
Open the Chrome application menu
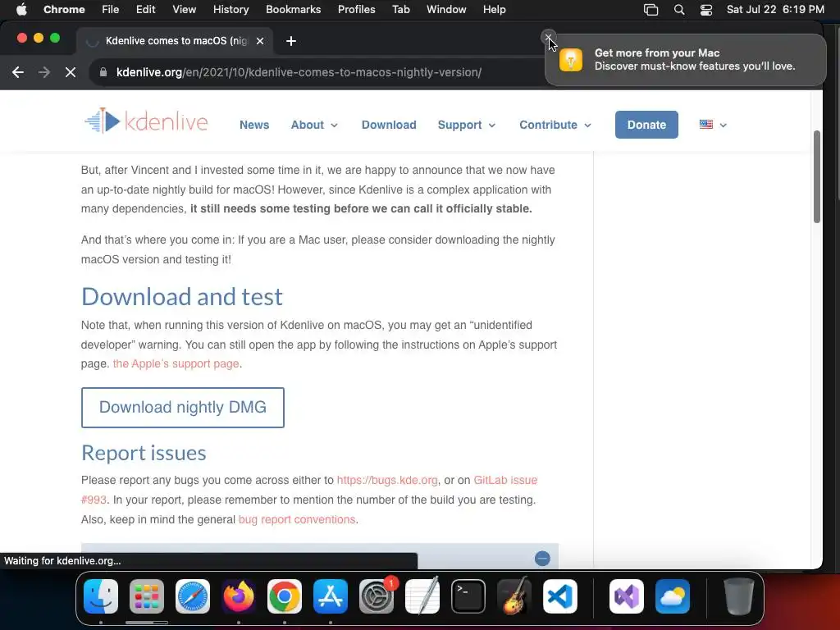pyautogui.click(x=64, y=10)
